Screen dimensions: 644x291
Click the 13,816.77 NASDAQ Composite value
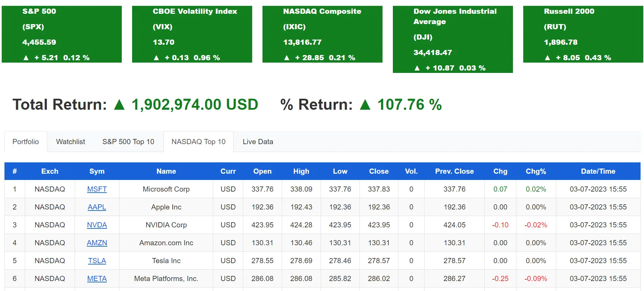pyautogui.click(x=302, y=42)
